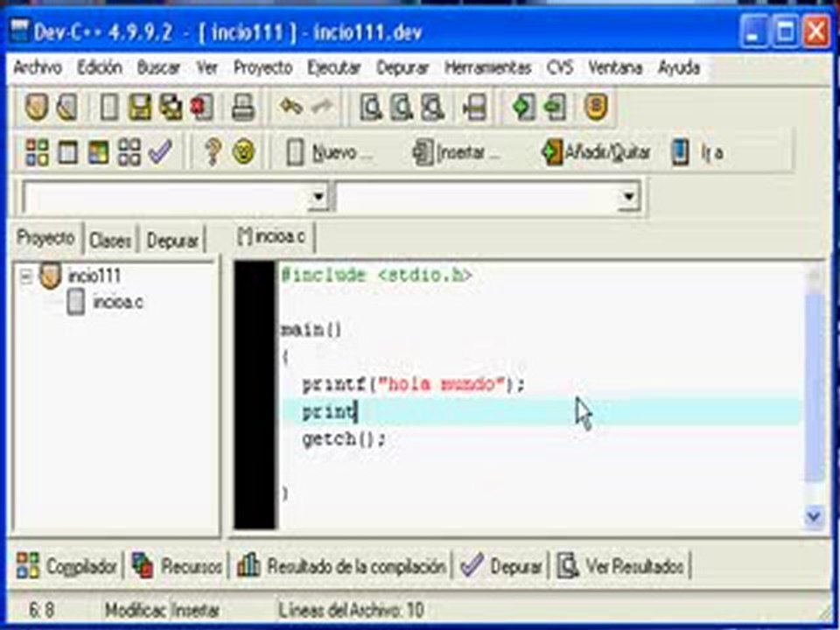Image resolution: width=840 pixels, height=630 pixels.
Task: Select incio111 project in tree
Action: coord(94,276)
